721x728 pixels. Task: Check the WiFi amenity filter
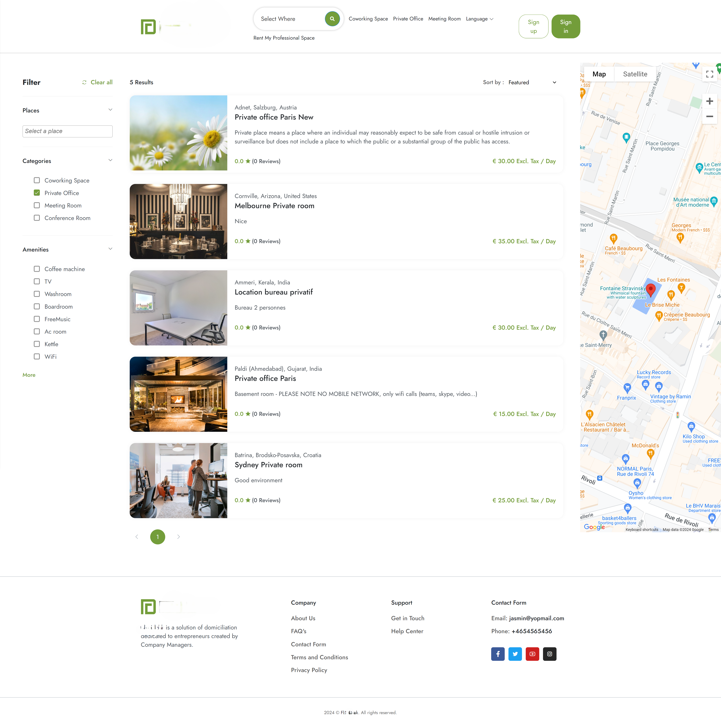(x=37, y=356)
